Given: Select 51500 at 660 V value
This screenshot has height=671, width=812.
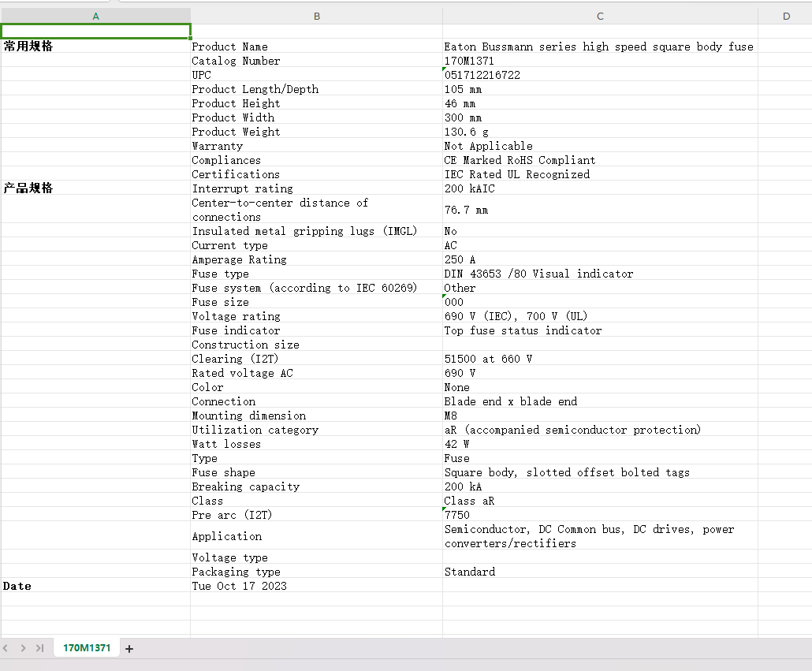Looking at the screenshot, I should point(600,358).
